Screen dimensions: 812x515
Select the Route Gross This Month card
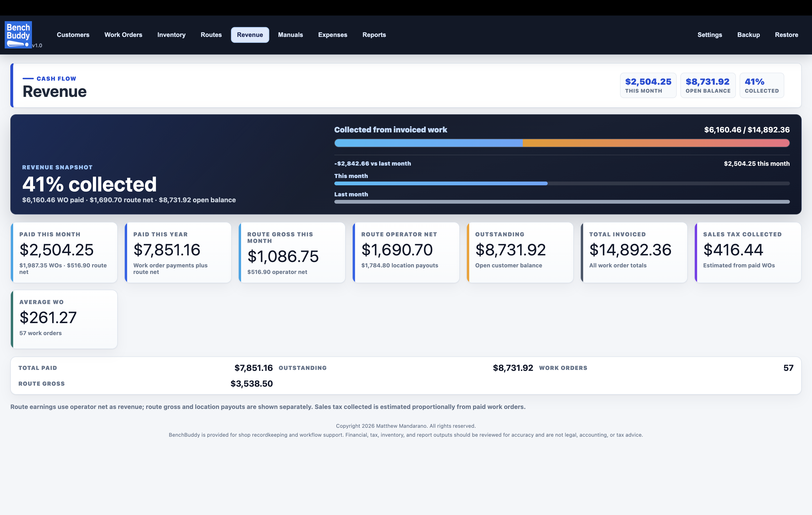(292, 252)
